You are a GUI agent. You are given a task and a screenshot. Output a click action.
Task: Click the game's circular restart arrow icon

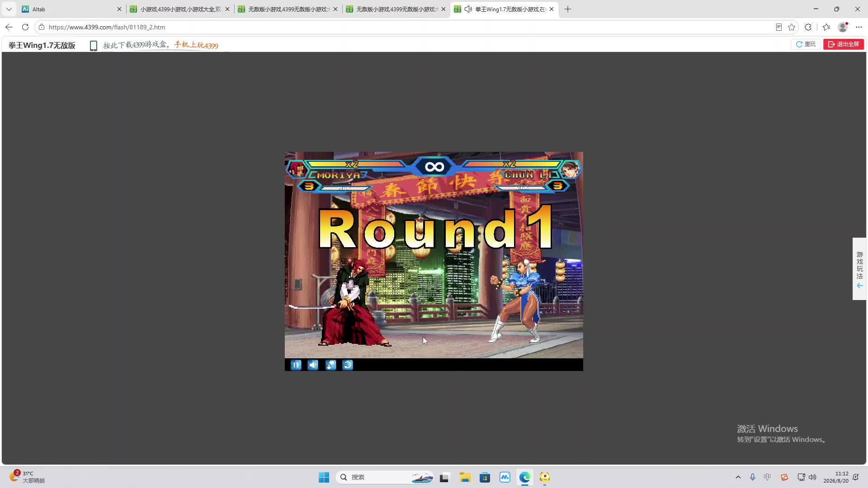(348, 365)
